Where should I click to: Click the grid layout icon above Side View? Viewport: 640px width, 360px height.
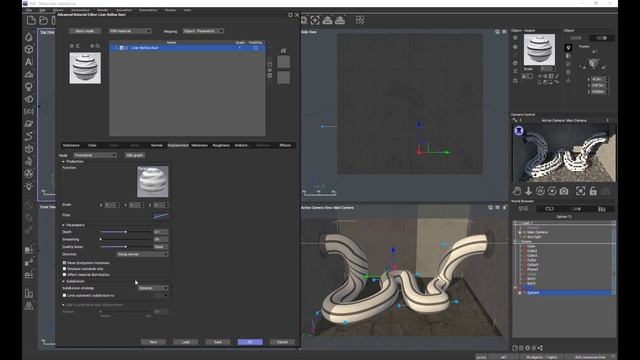pos(360,20)
